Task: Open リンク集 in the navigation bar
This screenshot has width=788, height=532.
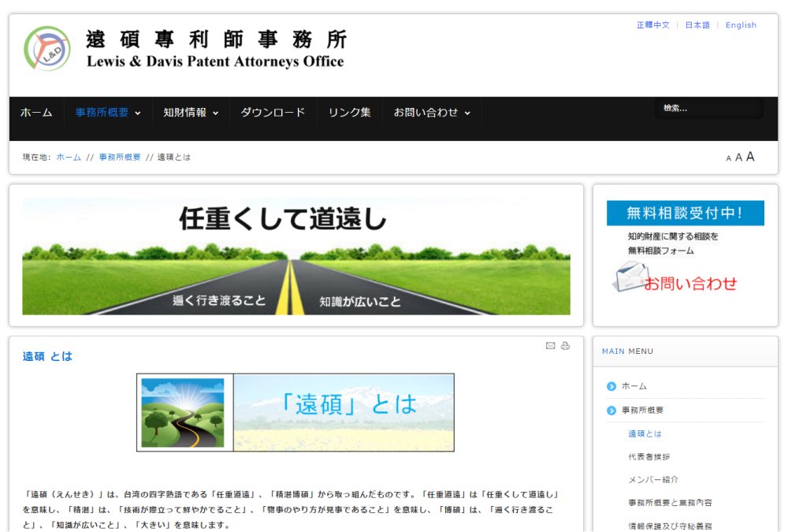Action: [349, 113]
